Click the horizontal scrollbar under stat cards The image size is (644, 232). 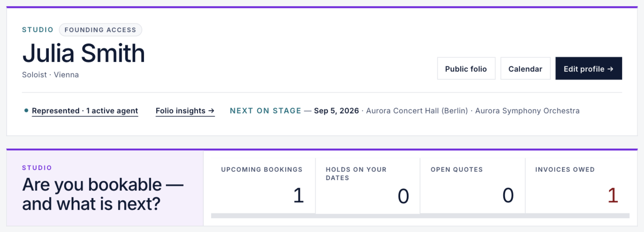pyautogui.click(x=420, y=216)
